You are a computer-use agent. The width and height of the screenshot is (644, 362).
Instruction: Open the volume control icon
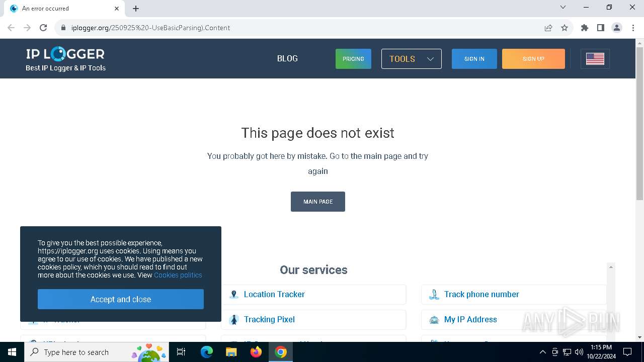point(579,352)
